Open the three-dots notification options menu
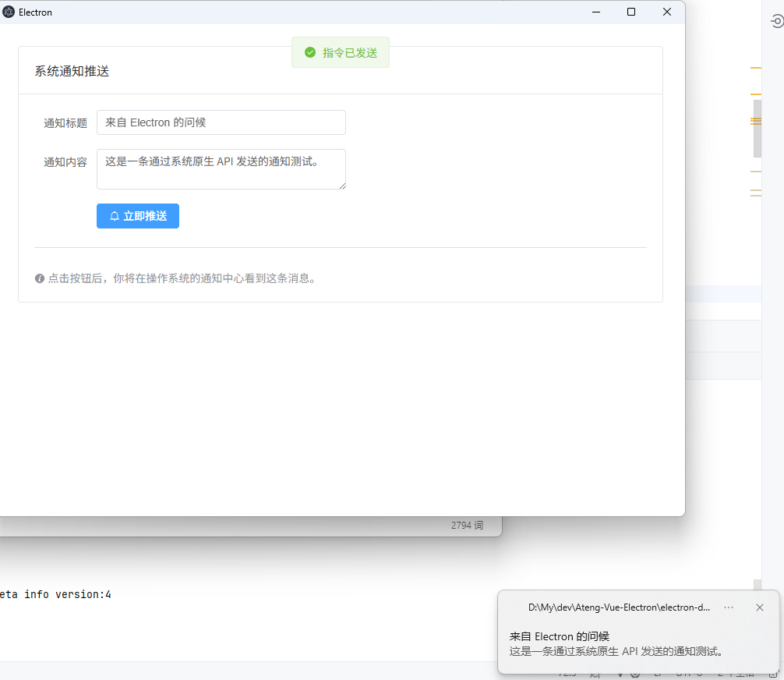Screen dimensions: 784x680 (x=729, y=607)
